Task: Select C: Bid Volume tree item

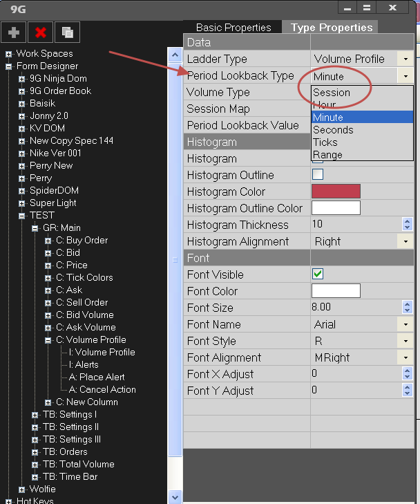Action: coord(85,315)
